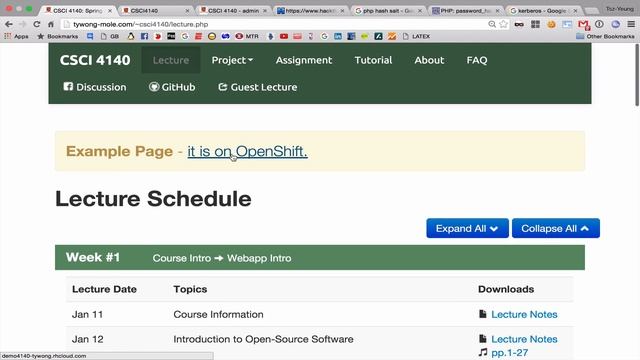Open the YouTube bookmark icon
640x360 pixels.
284,36
